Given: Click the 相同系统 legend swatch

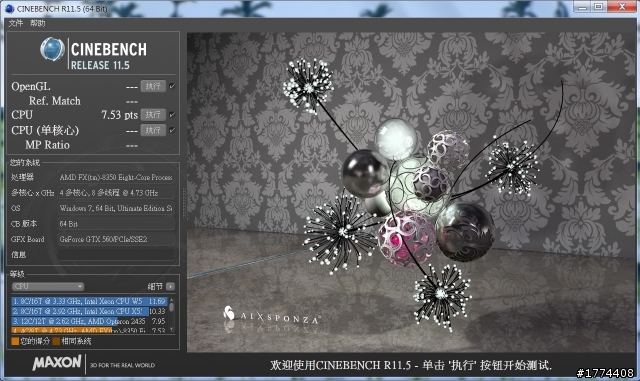Looking at the screenshot, I should (x=56, y=341).
